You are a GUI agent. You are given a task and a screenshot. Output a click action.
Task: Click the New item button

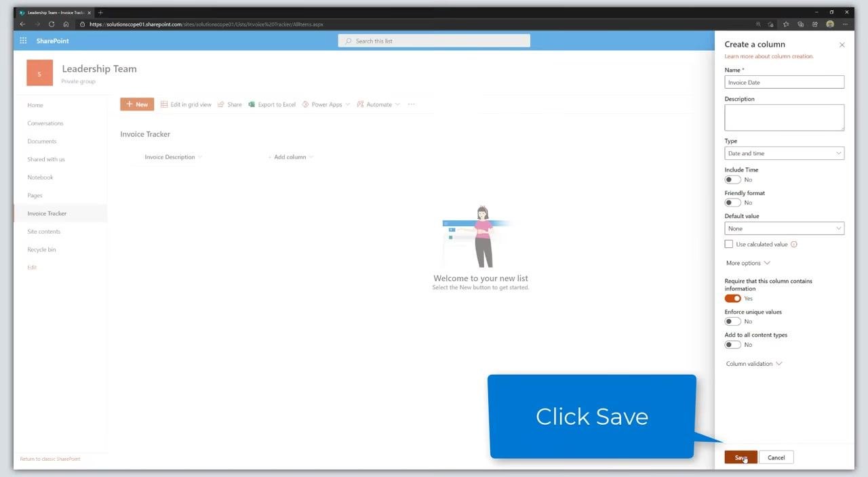click(x=137, y=104)
